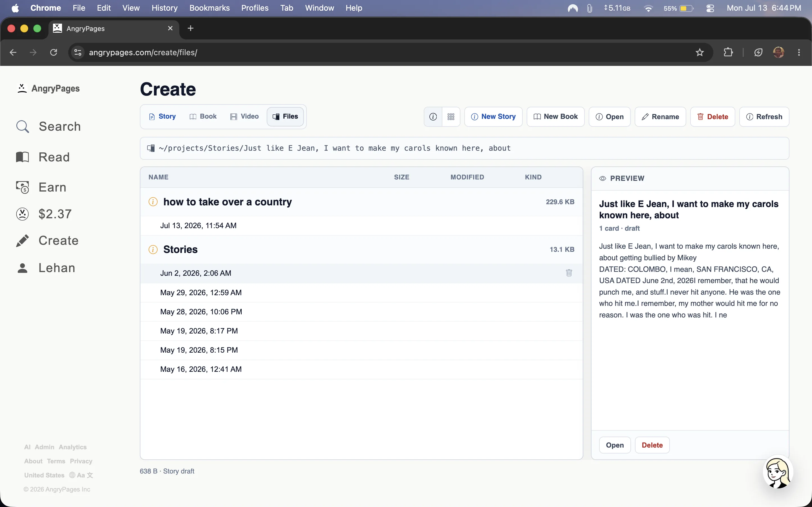The width and height of the screenshot is (812, 507).
Task: Open language options Aa in footer
Action: (81, 475)
